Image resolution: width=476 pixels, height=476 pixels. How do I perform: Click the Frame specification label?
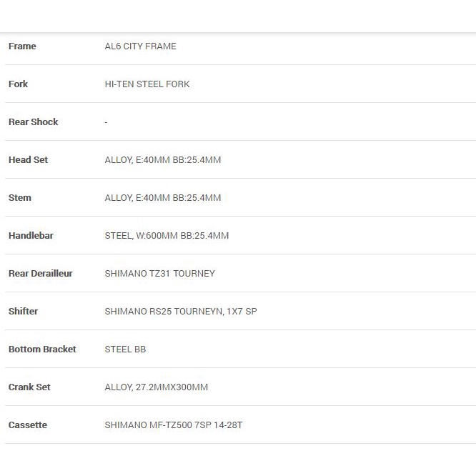click(22, 46)
